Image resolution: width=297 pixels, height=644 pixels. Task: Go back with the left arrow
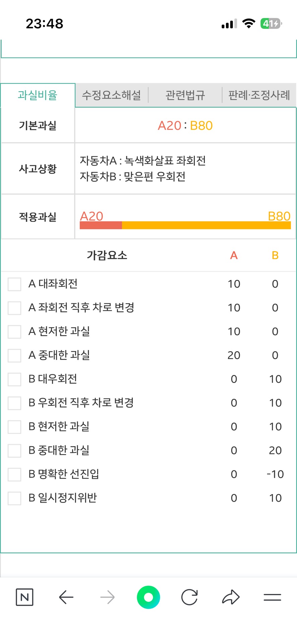[x=66, y=597]
